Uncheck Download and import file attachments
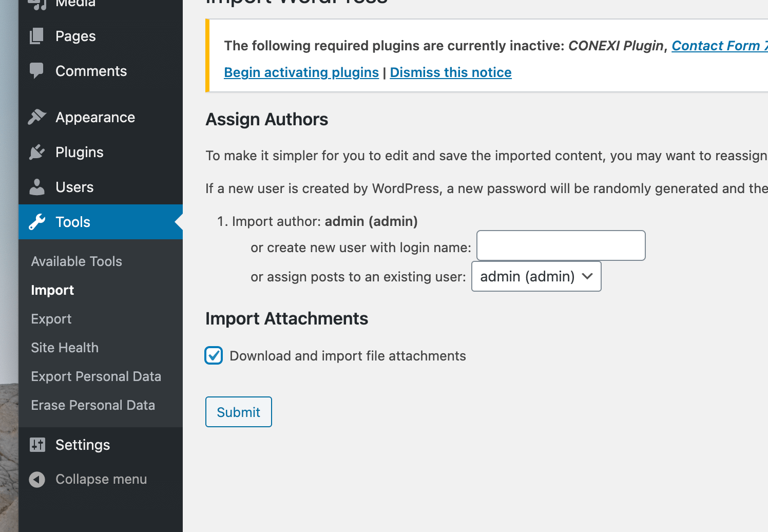The width and height of the screenshot is (768, 532). (x=214, y=355)
